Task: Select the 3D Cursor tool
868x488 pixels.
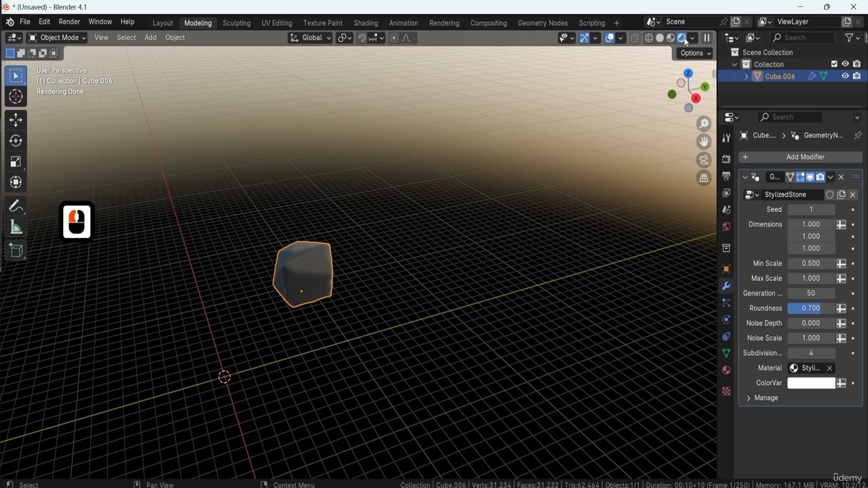Action: pyautogui.click(x=16, y=97)
